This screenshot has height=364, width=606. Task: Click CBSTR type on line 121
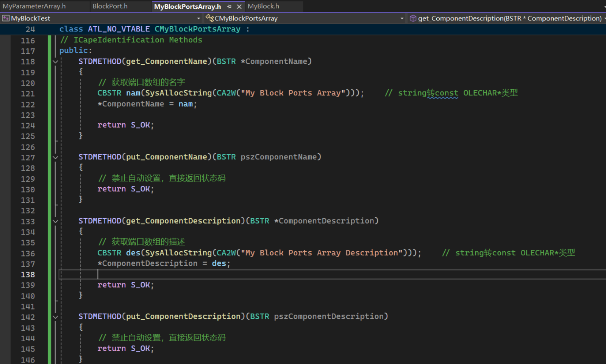pyautogui.click(x=109, y=93)
